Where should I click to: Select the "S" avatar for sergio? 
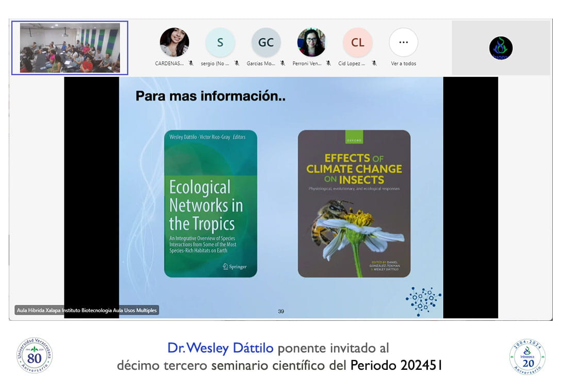(220, 42)
